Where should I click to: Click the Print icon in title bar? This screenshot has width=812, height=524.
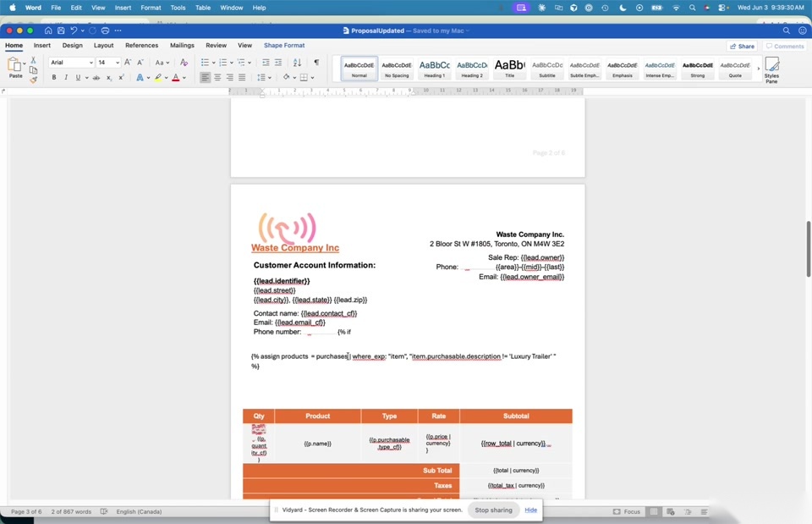(105, 30)
